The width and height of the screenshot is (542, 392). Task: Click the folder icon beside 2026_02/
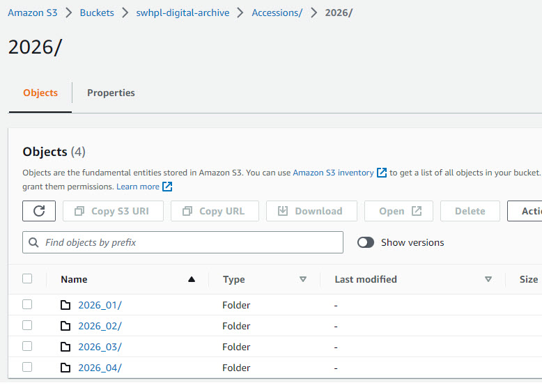[65, 326]
